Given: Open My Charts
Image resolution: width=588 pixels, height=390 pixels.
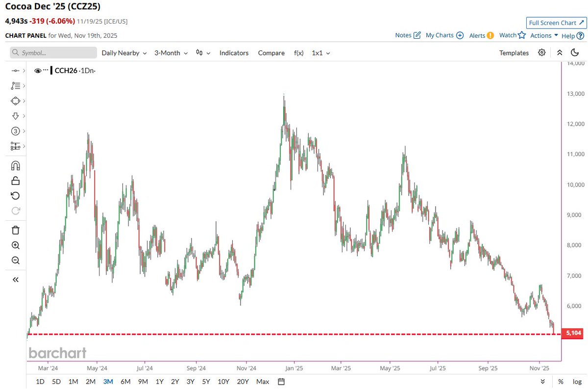Looking at the screenshot, I should 444,35.
